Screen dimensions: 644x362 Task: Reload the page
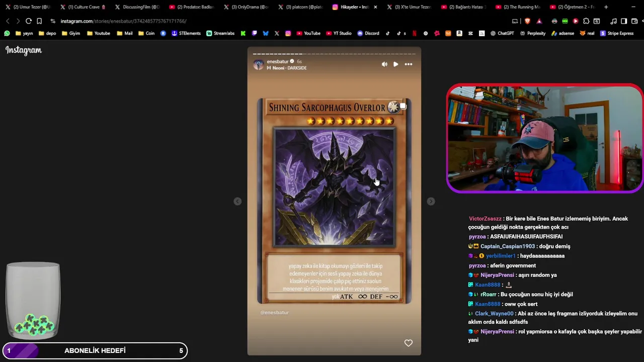click(x=29, y=21)
